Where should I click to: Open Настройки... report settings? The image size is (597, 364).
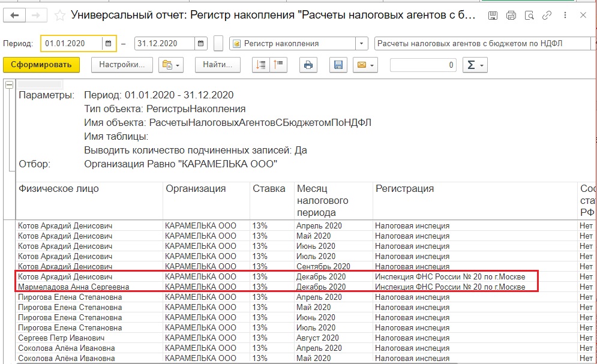122,65
